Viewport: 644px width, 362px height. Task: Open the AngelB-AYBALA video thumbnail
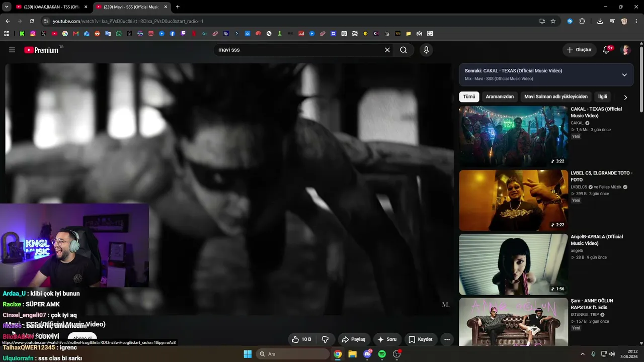pyautogui.click(x=513, y=264)
